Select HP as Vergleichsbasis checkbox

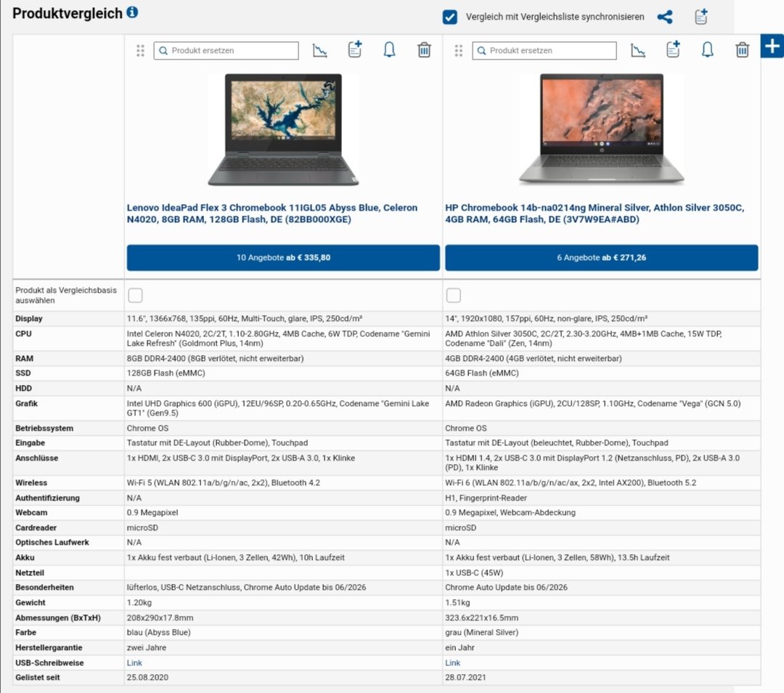[x=454, y=295]
